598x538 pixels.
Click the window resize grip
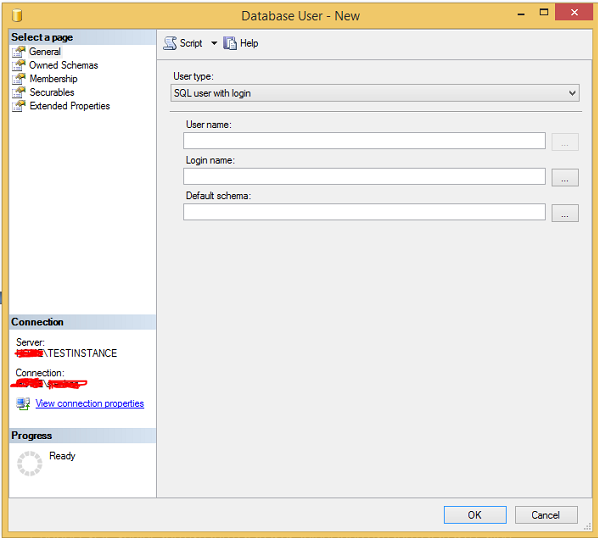pyautogui.click(x=588, y=527)
